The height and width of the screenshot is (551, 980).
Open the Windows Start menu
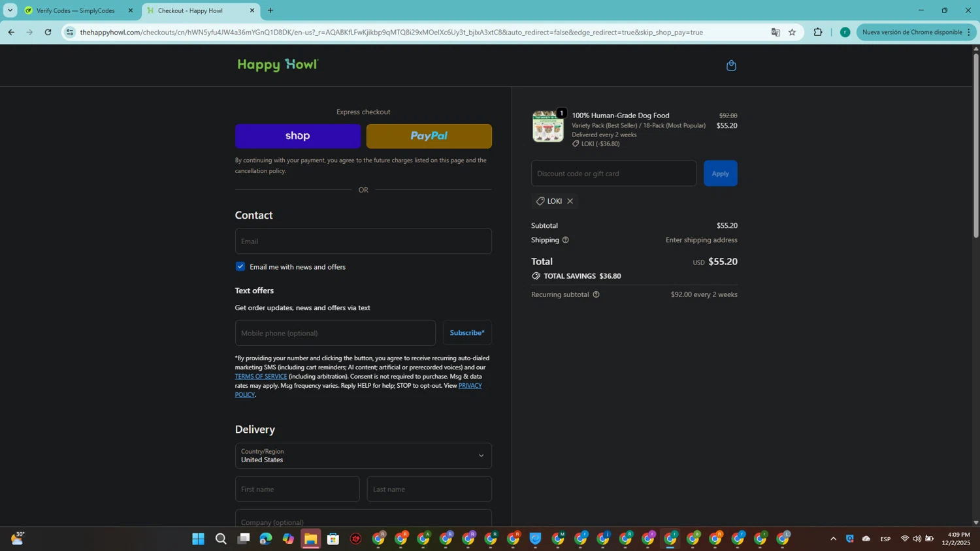tap(198, 539)
